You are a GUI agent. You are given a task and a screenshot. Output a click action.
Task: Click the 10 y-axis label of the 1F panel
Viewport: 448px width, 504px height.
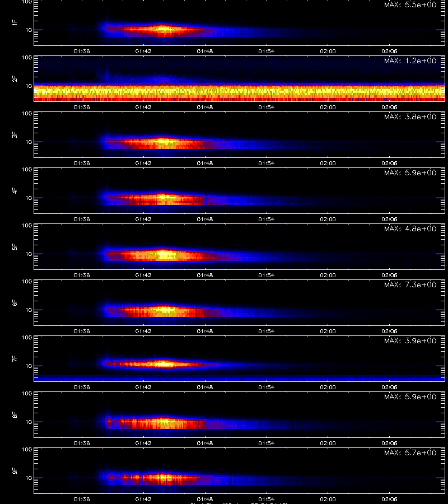click(29, 30)
